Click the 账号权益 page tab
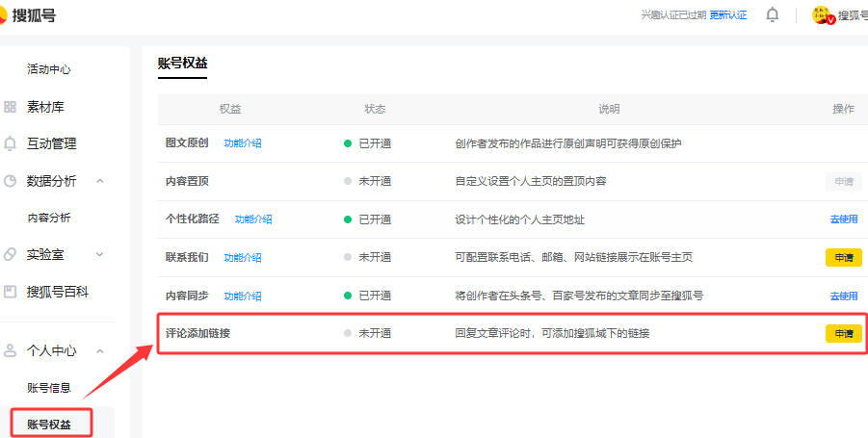This screenshot has height=438, width=868. tap(183, 63)
